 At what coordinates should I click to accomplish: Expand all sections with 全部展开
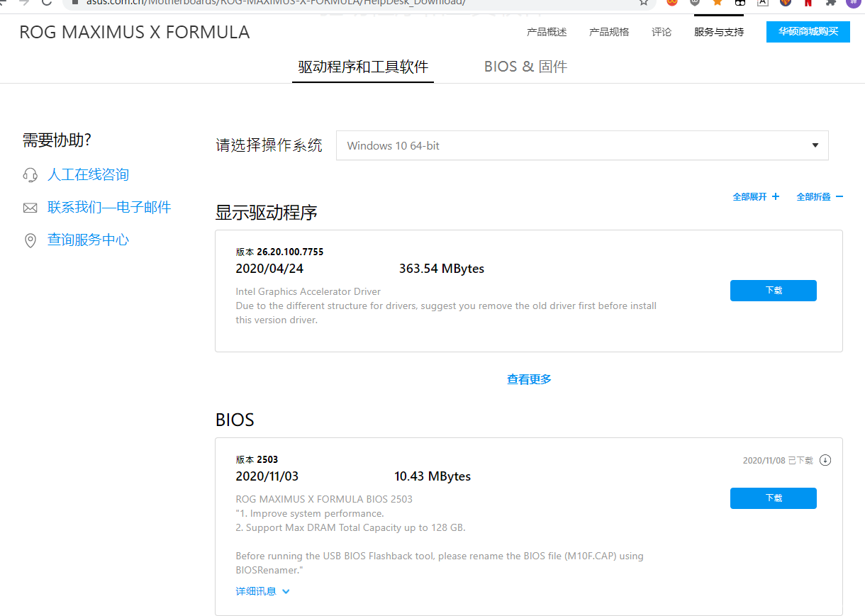pyautogui.click(x=756, y=196)
